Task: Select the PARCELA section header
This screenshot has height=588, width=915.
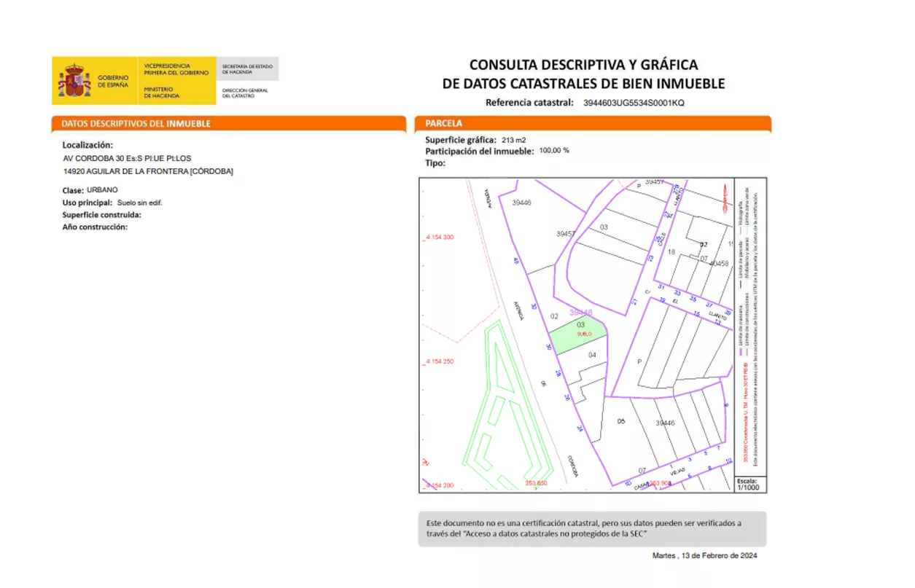Action: coord(444,124)
